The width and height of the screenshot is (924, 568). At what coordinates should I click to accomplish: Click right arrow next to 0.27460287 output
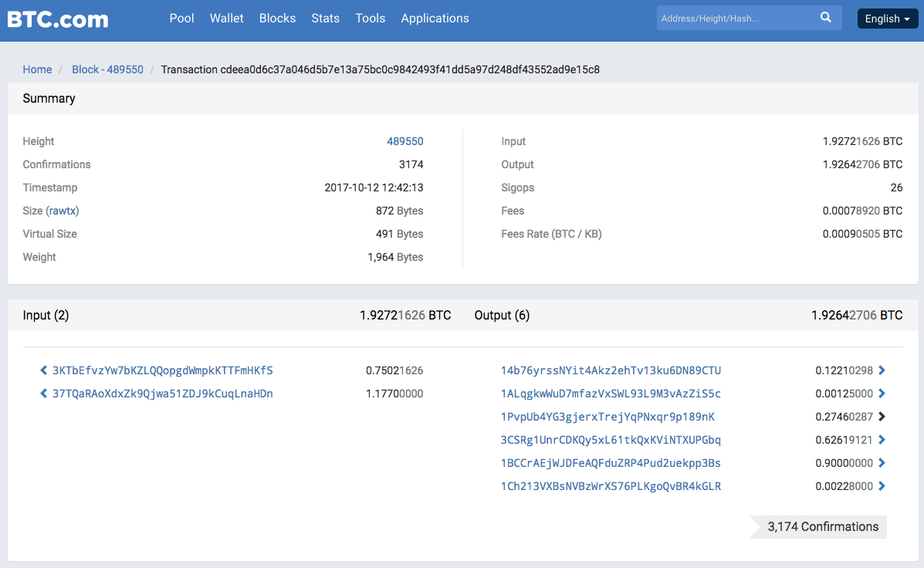point(882,417)
